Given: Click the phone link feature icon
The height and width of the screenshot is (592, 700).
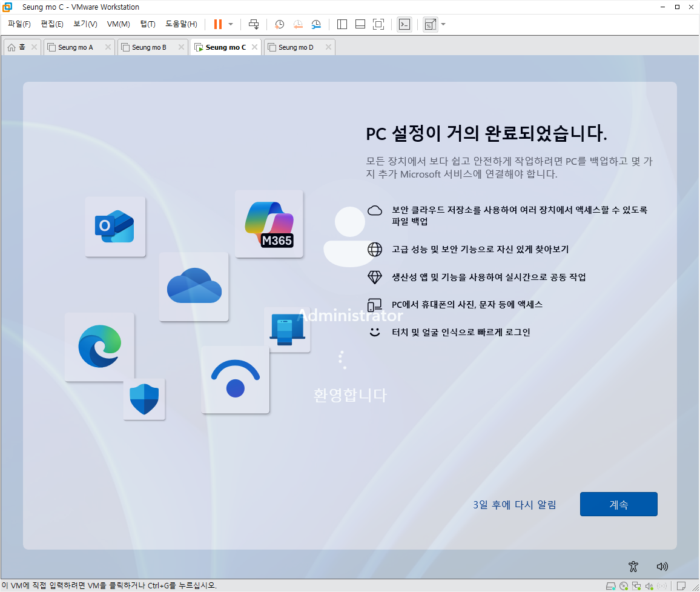Looking at the screenshot, I should click(x=375, y=305).
